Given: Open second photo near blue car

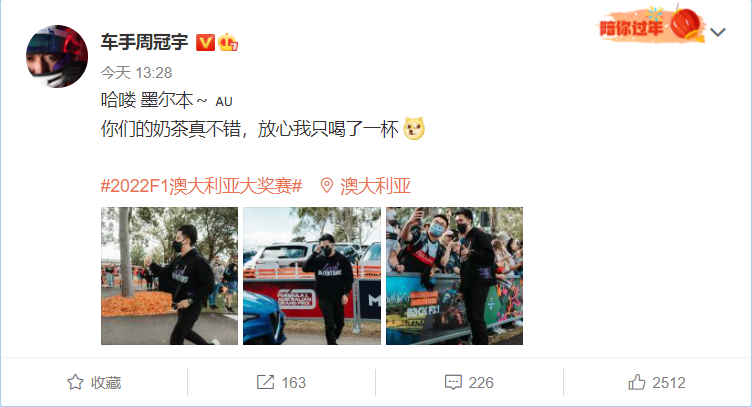Looking at the screenshot, I should 312,276.
